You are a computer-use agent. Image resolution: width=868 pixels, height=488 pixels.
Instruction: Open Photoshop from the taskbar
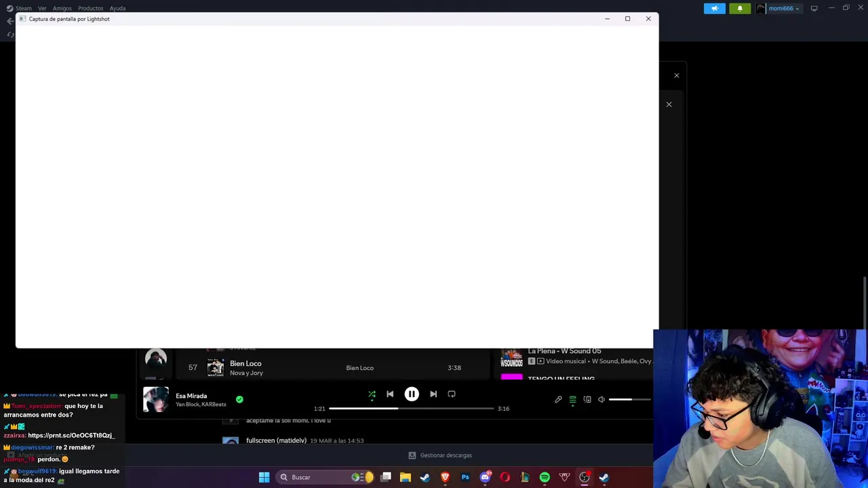tap(465, 477)
